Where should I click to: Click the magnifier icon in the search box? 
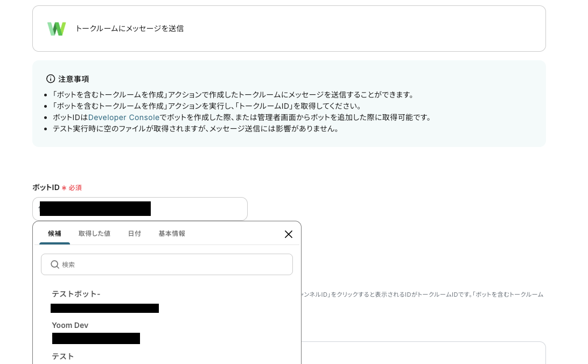coord(55,264)
